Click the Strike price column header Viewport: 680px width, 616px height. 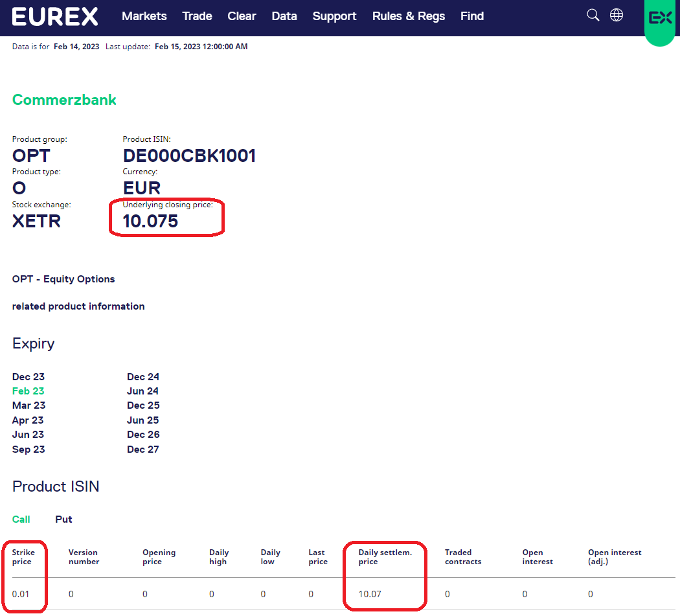click(23, 556)
